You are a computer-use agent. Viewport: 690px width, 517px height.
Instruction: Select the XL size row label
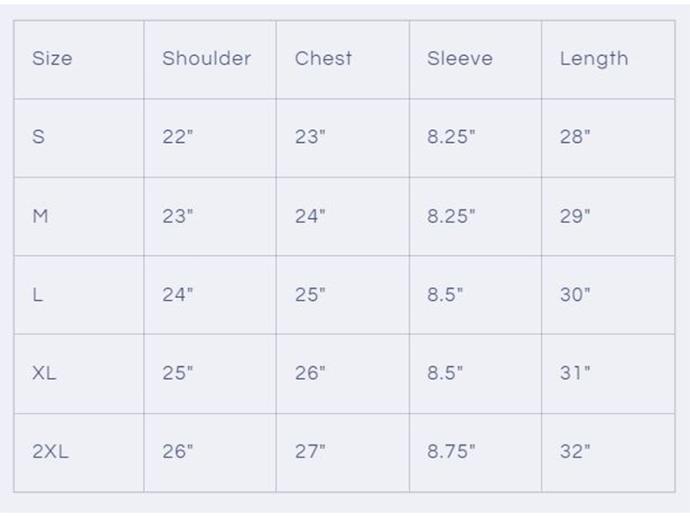(44, 373)
